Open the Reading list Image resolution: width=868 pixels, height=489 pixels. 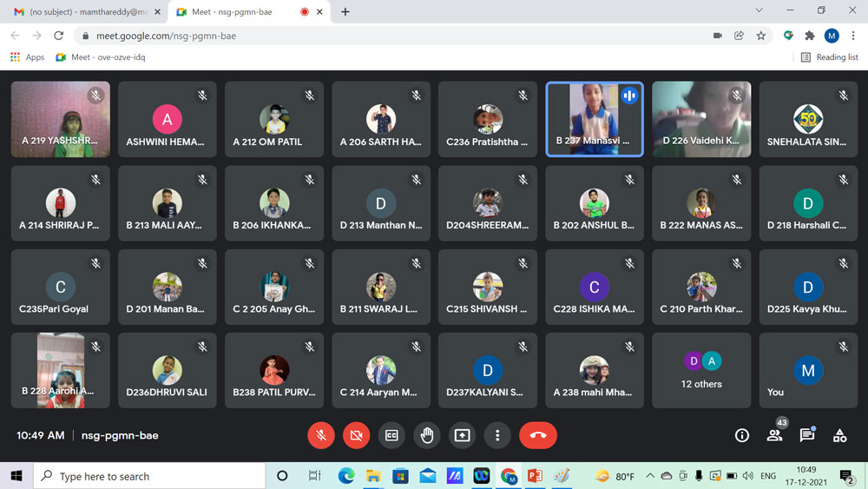829,57
